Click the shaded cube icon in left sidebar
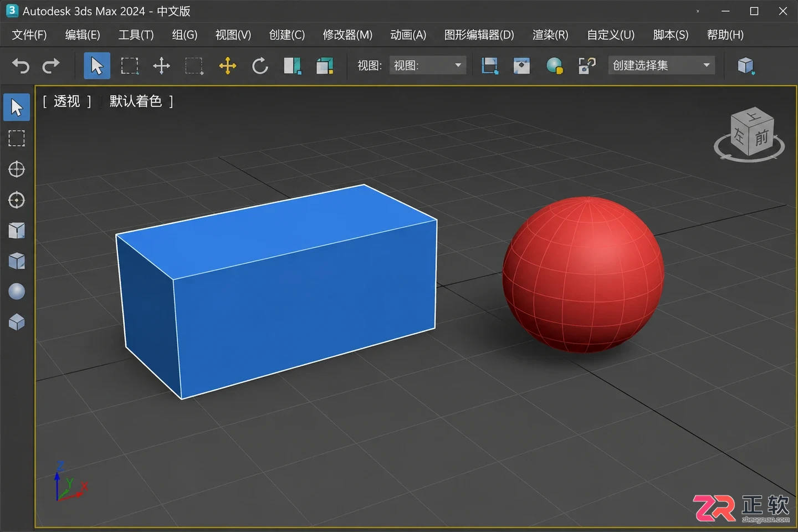798x532 pixels. [x=17, y=260]
